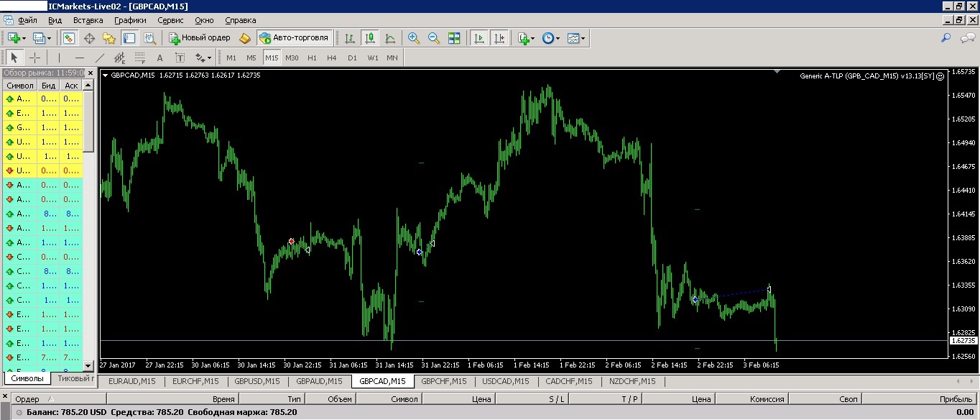This screenshot has width=980, height=420.
Task: Expand the Profiles dropdown arrow
Action: click(x=49, y=38)
